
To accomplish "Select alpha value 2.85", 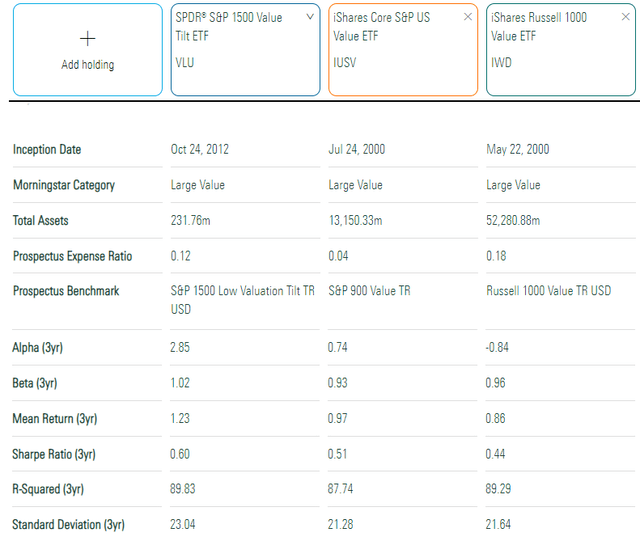I will click(180, 347).
